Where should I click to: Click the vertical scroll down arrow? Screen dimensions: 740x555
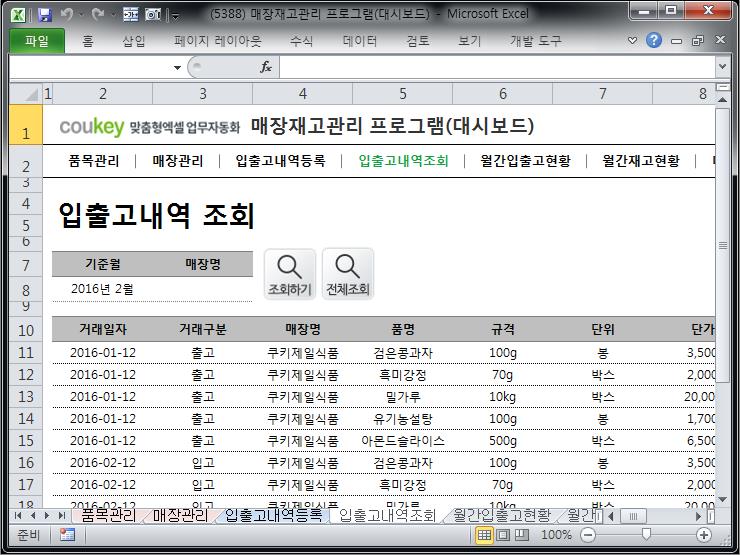[723, 500]
